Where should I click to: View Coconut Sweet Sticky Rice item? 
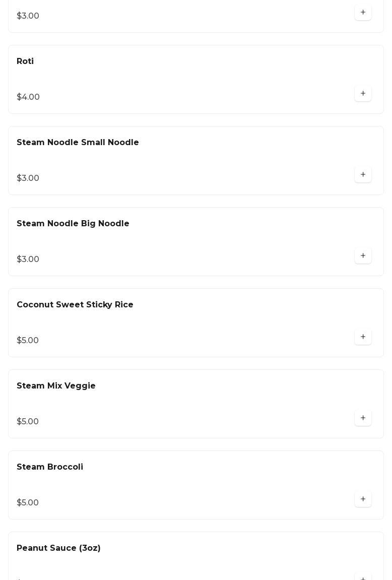point(75,305)
